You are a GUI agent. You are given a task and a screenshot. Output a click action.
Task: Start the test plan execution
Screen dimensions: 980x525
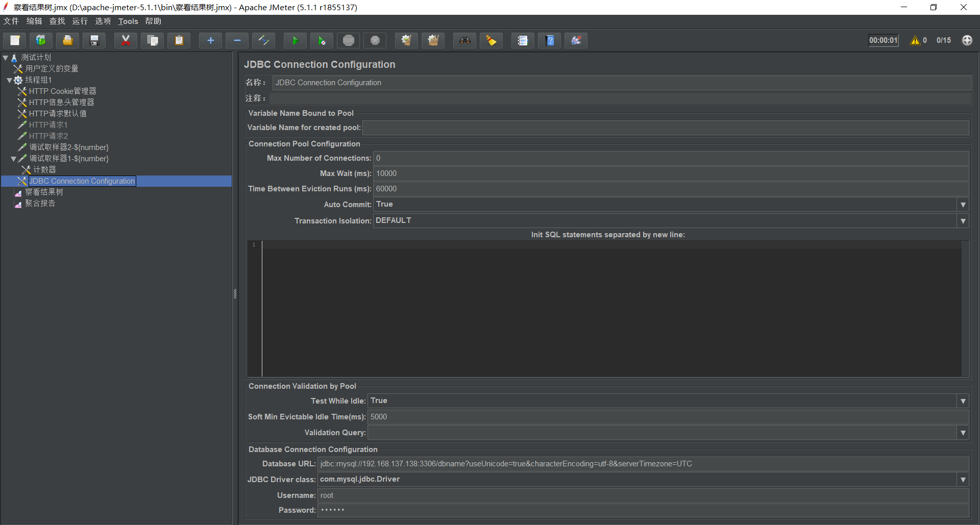click(295, 40)
